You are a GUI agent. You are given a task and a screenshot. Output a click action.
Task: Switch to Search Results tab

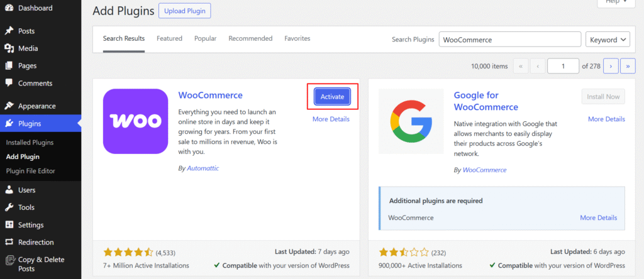click(124, 38)
